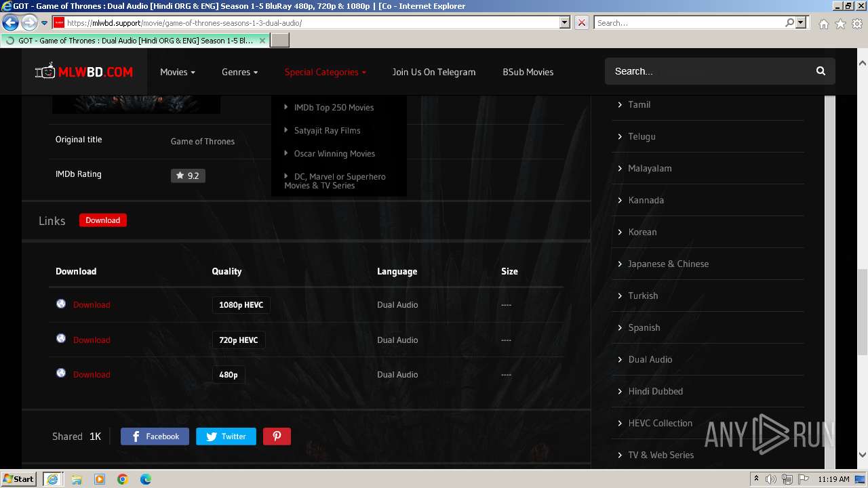Launch the media player taskbar icon
The height and width of the screenshot is (488, 868).
(x=100, y=479)
